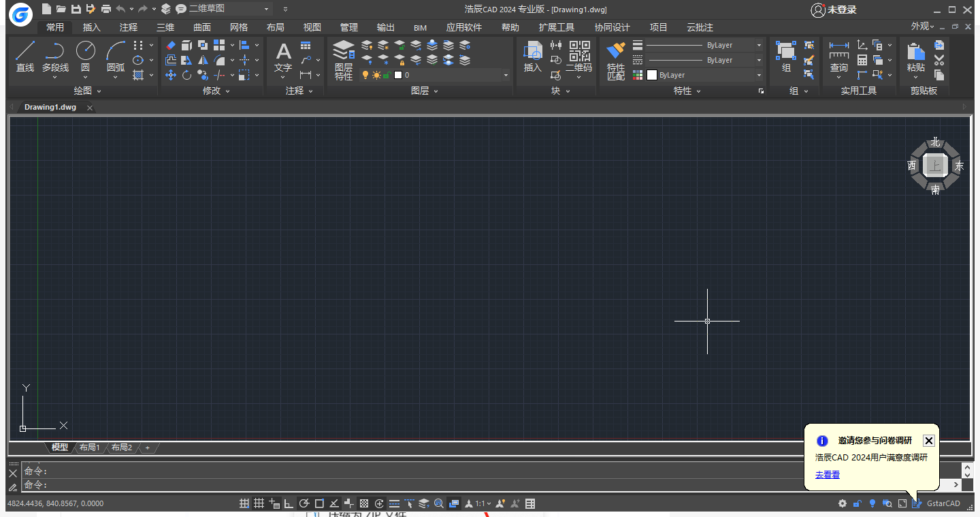The height and width of the screenshot is (517, 980).
Task: Expand the 绘图 panel options
Action: click(99, 91)
